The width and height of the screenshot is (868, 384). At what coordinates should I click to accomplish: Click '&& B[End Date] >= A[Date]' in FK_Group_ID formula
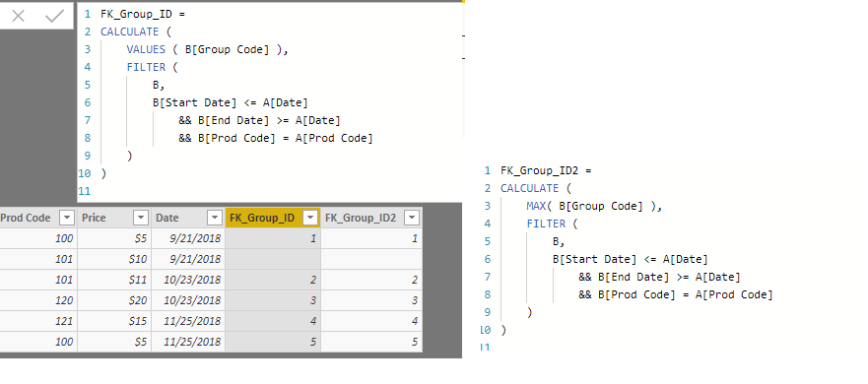(x=260, y=121)
